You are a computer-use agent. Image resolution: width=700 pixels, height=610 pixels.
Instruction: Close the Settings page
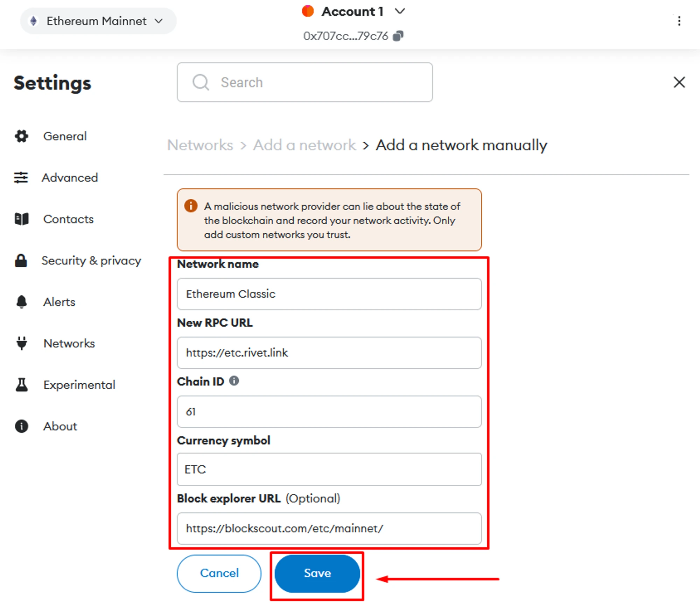click(679, 83)
